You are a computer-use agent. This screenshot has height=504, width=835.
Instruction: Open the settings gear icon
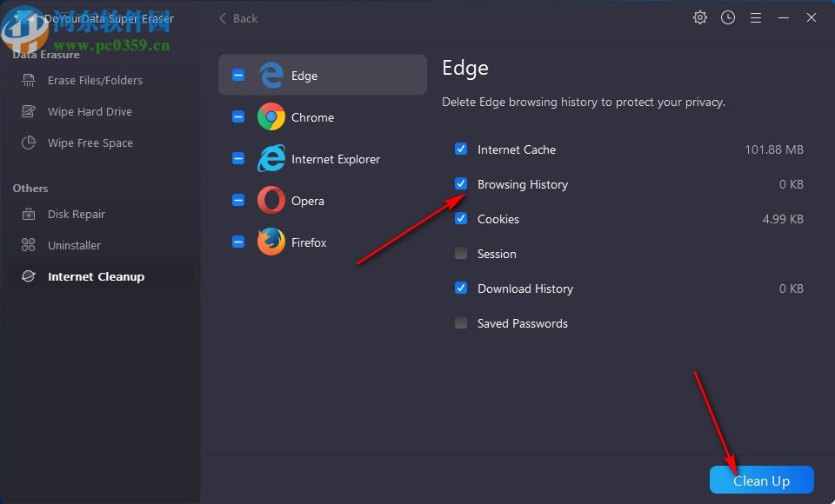[699, 17]
